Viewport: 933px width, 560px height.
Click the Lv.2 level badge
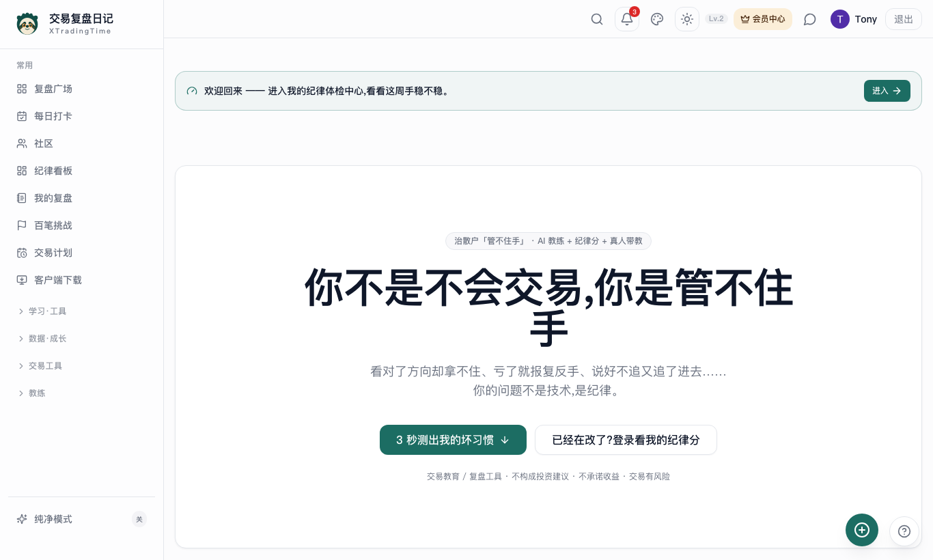coord(716,19)
